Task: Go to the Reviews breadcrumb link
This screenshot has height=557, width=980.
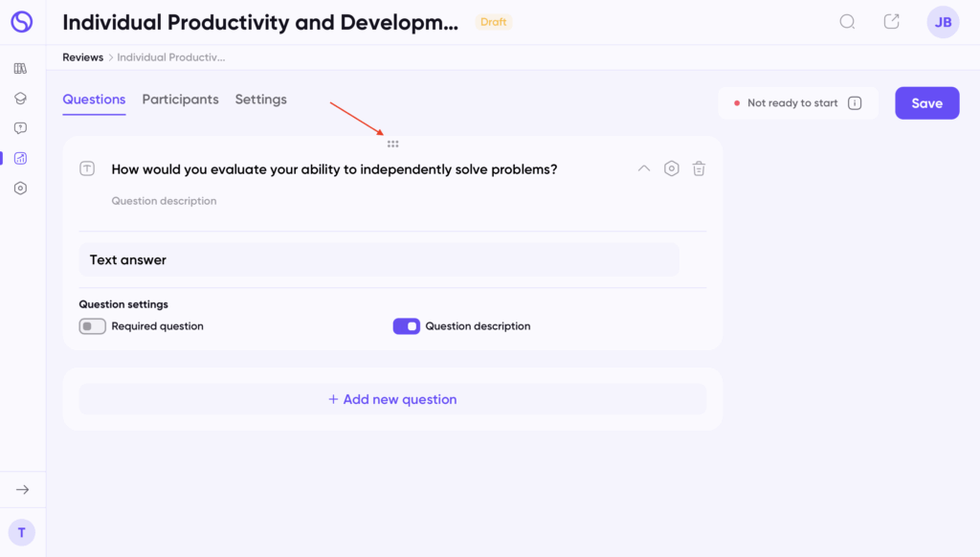Action: [x=82, y=57]
